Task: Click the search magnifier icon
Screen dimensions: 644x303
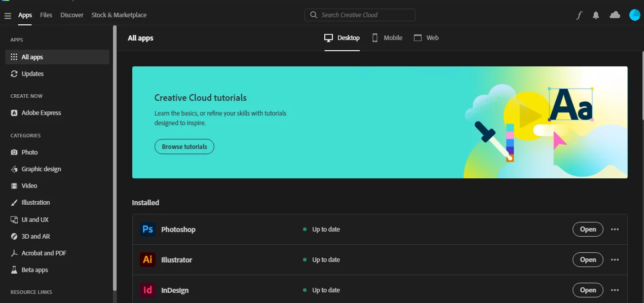Action: [314, 15]
